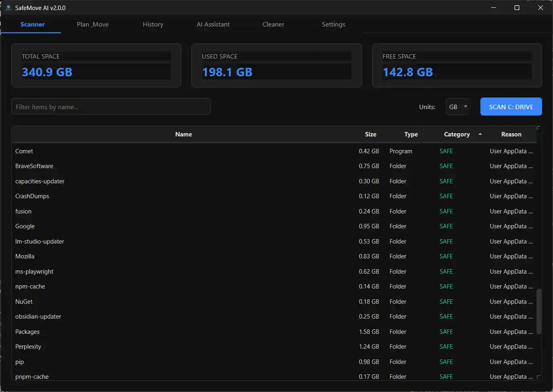Viewport: 553px width, 392px height.
Task: Maximize the SafeMove AI window
Action: [517, 8]
